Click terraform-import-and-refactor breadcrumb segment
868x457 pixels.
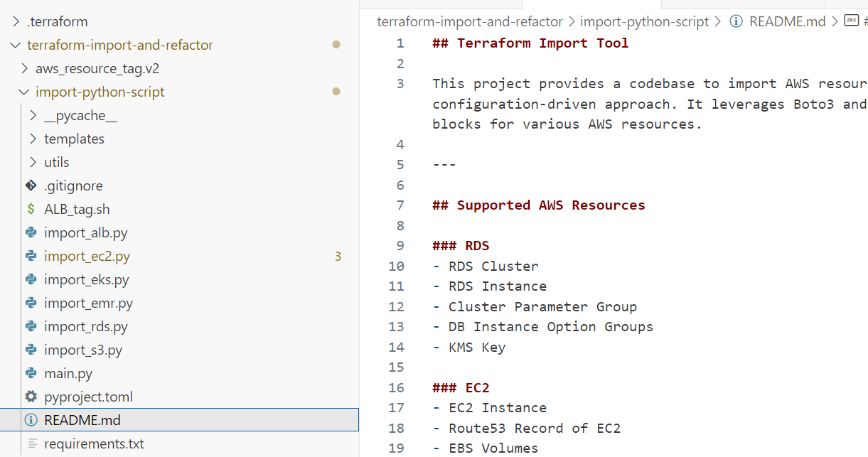click(x=469, y=21)
